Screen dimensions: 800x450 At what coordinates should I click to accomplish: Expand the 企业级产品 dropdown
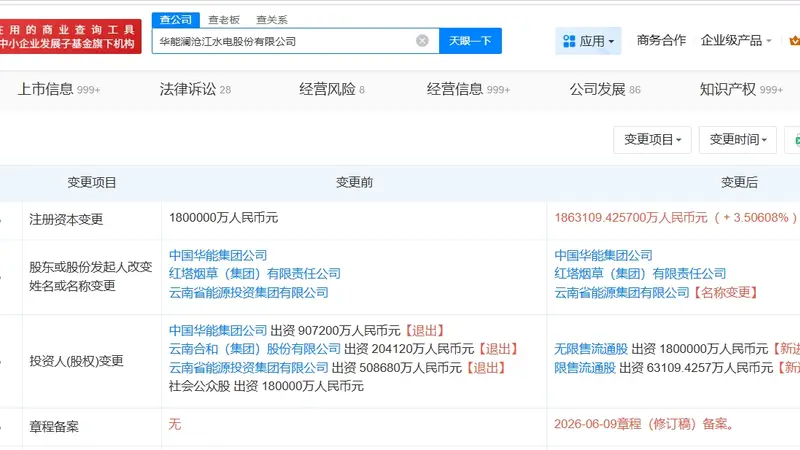click(736, 40)
